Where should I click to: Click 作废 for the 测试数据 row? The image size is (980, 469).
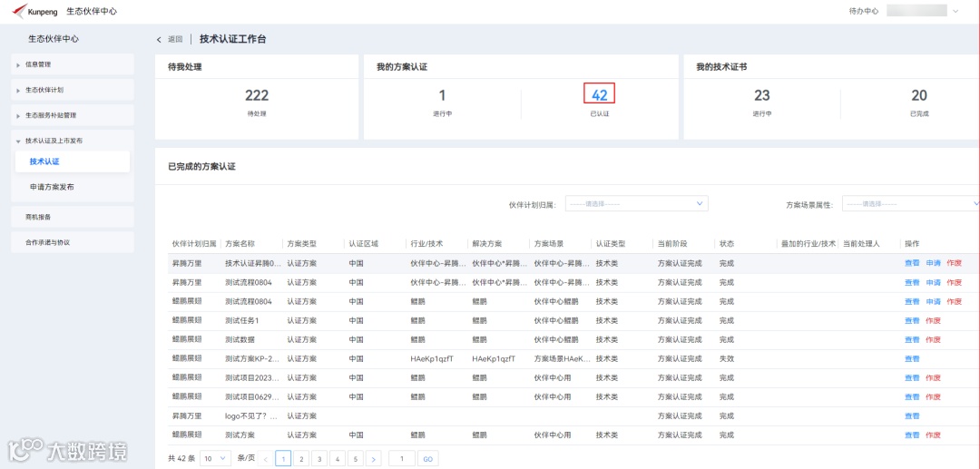pyautogui.click(x=933, y=339)
